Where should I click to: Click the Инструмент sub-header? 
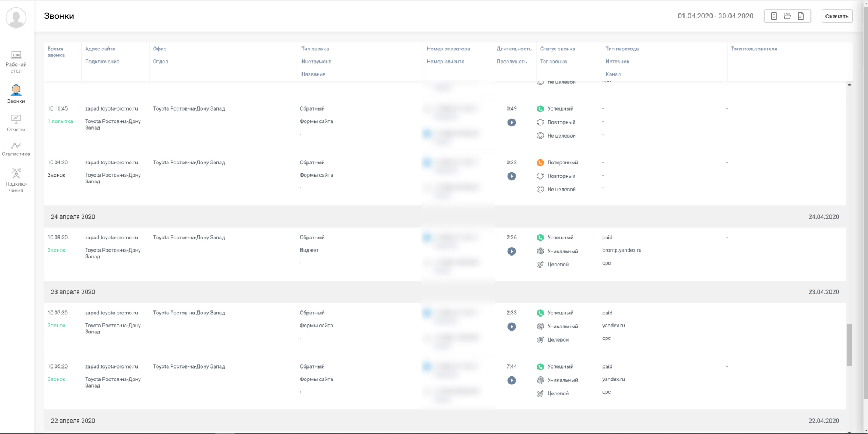[x=316, y=62]
